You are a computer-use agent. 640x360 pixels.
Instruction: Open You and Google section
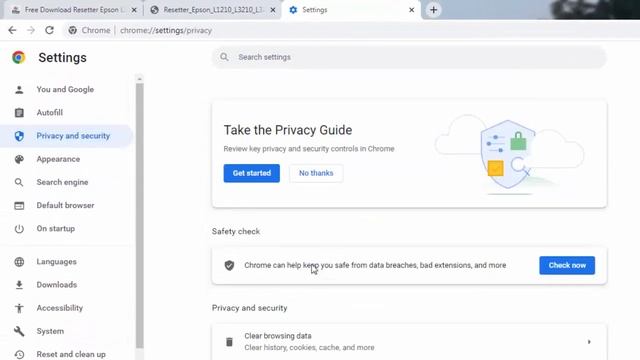65,89
